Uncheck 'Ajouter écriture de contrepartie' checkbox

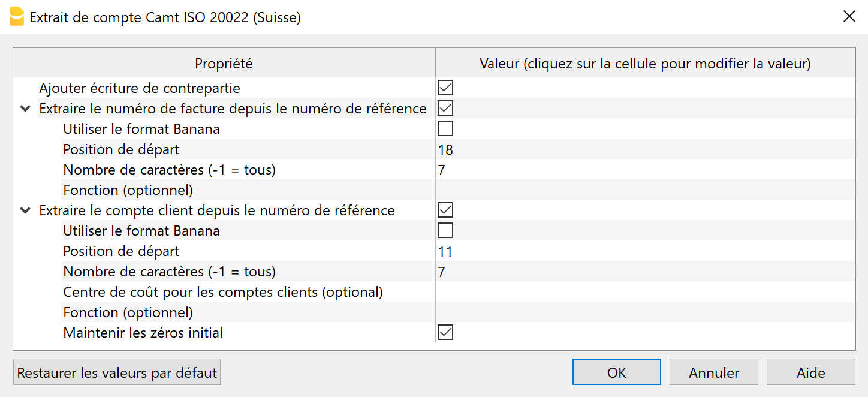coord(445,88)
